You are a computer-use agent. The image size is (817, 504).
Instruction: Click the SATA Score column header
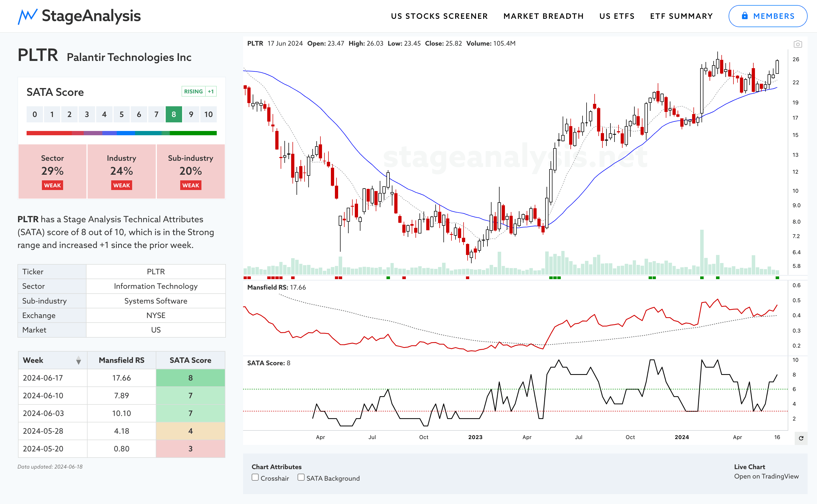(190, 360)
